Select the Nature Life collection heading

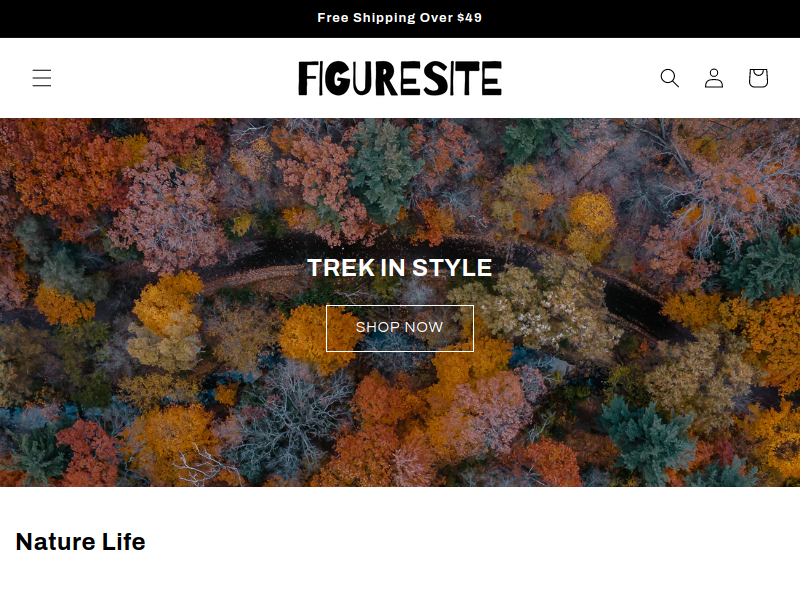click(81, 541)
